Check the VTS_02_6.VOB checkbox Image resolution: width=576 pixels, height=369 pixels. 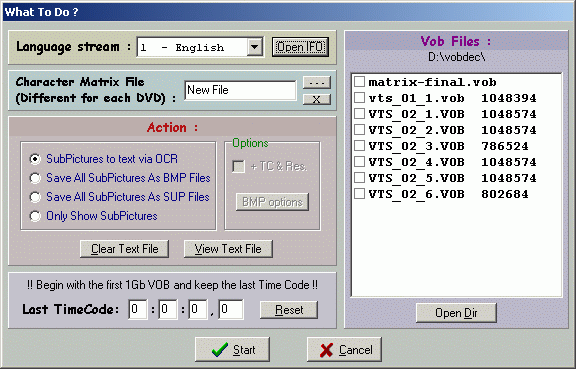pyautogui.click(x=359, y=194)
